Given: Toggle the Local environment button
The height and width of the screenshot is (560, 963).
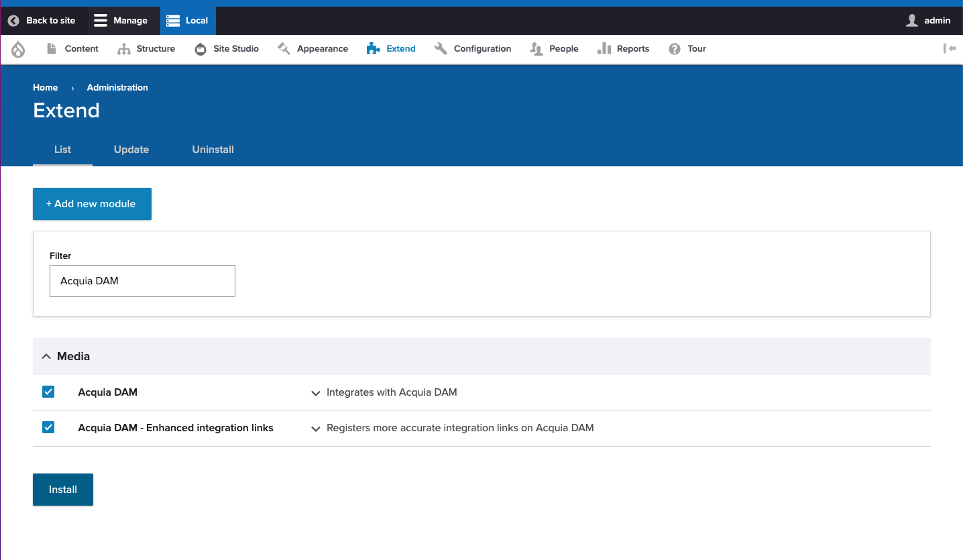Looking at the screenshot, I should (187, 20).
